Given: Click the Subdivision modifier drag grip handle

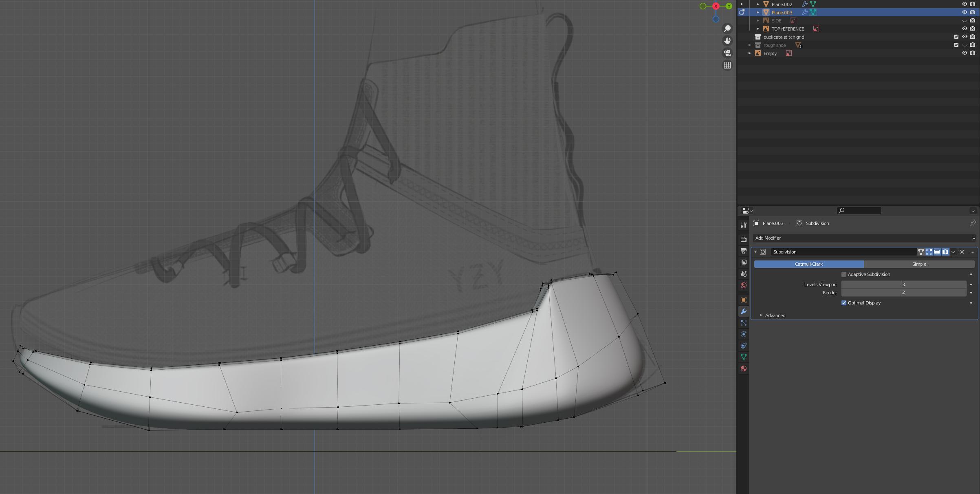Looking at the screenshot, I should pos(973,252).
